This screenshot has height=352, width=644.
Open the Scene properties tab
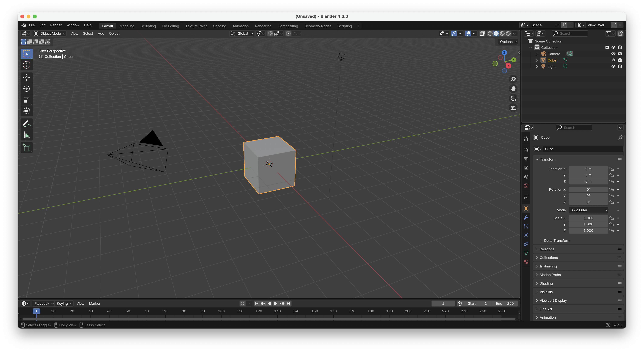point(526,177)
